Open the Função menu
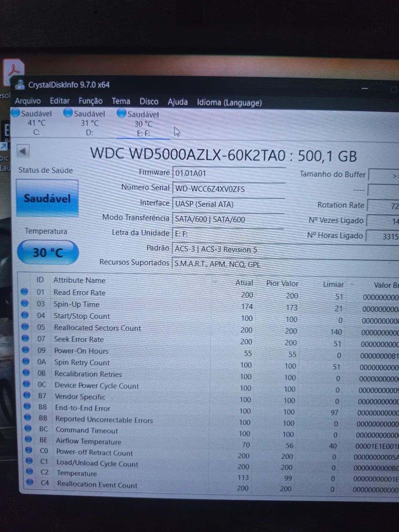This screenshot has width=399, height=532. click(91, 101)
